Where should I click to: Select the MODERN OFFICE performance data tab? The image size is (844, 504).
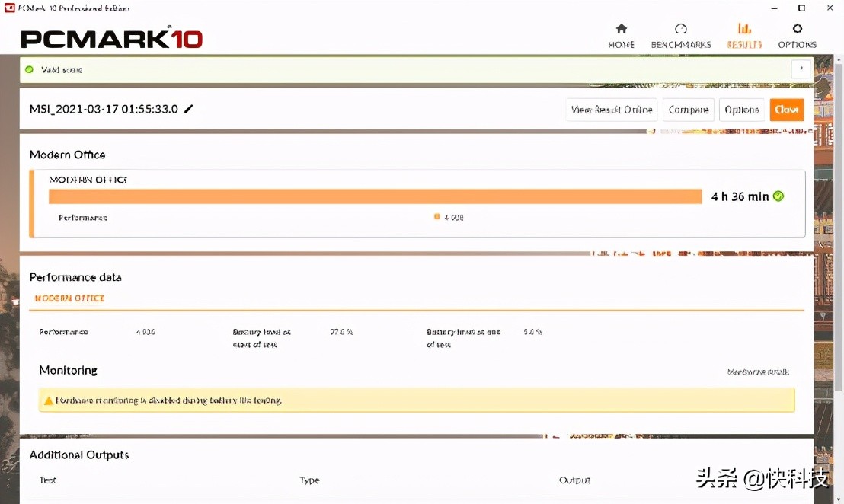click(x=69, y=298)
